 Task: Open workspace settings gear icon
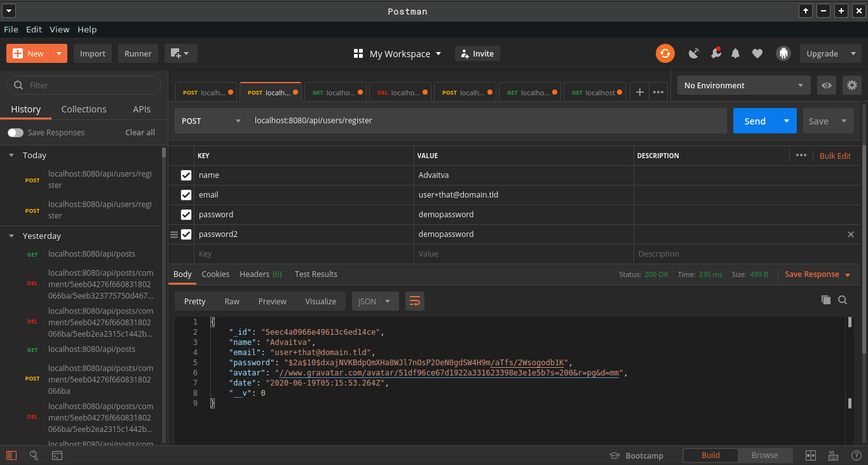(852, 84)
